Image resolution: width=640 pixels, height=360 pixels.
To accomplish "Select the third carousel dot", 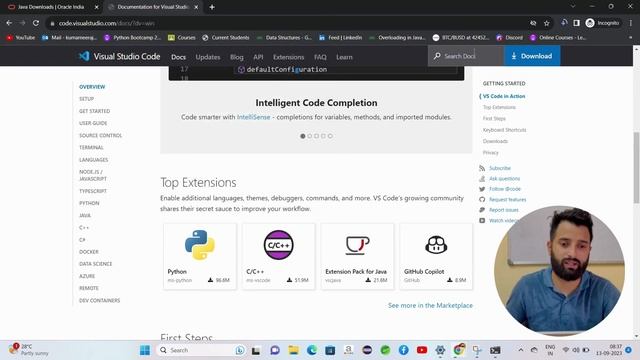I will tap(316, 136).
